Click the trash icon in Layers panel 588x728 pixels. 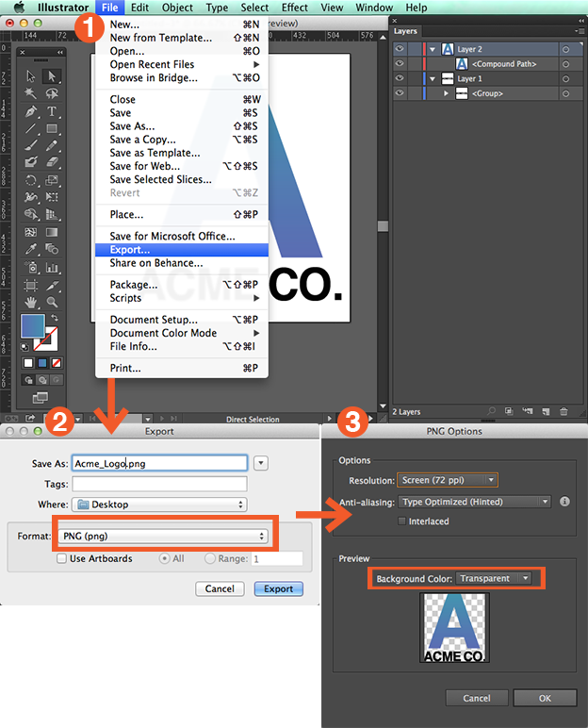coord(563,411)
